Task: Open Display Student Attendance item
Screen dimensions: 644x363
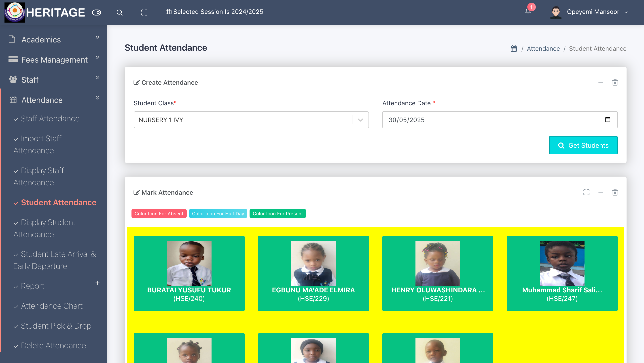Action: pos(44,228)
